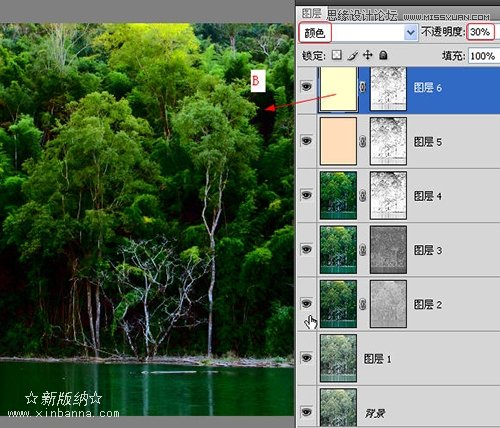
Task: Toggle lock transparent pixels icon
Action: [x=337, y=55]
